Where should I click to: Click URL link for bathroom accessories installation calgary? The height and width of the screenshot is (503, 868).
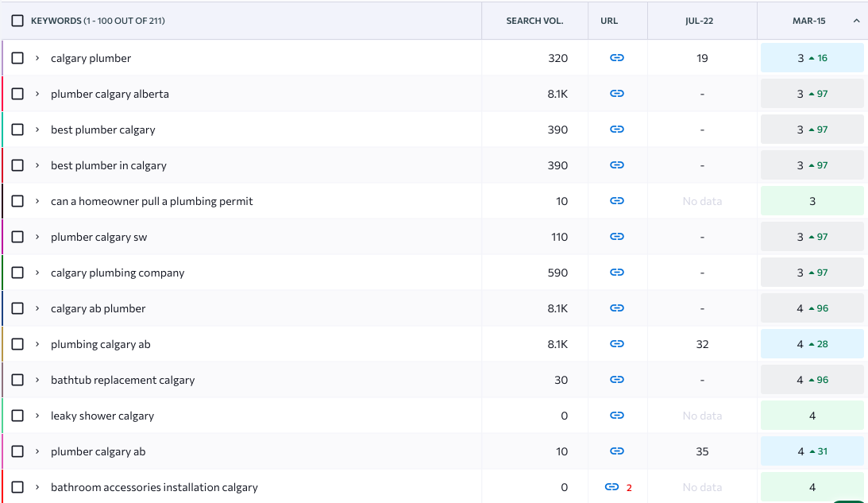pos(611,487)
